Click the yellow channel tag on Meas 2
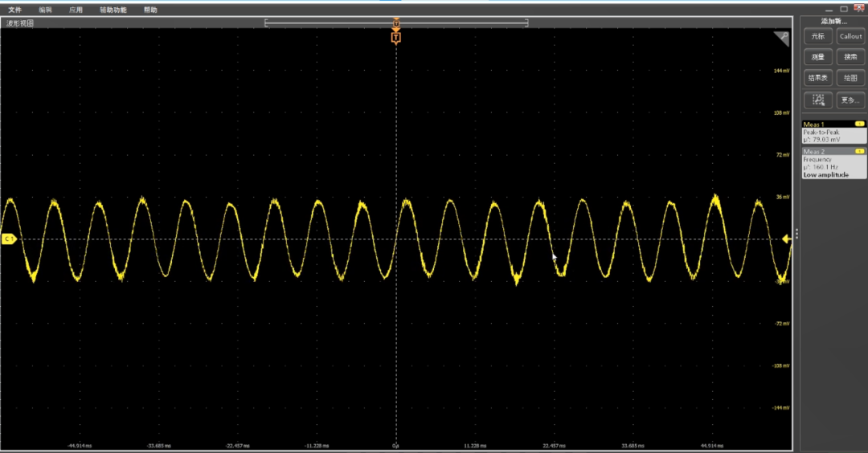This screenshot has width=868, height=453. [860, 151]
